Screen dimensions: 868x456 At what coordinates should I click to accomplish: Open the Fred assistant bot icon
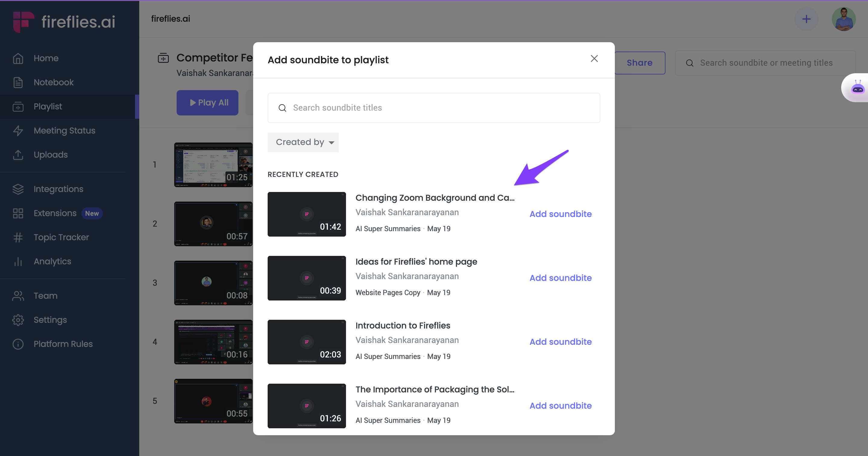857,88
